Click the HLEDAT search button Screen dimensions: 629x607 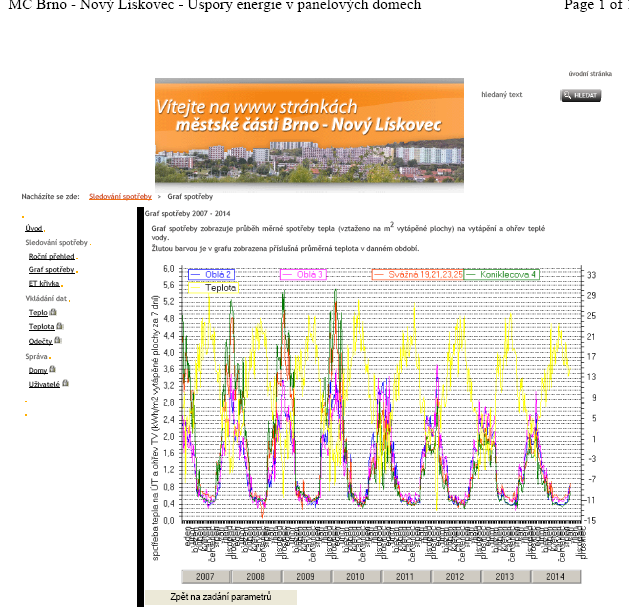[580, 95]
